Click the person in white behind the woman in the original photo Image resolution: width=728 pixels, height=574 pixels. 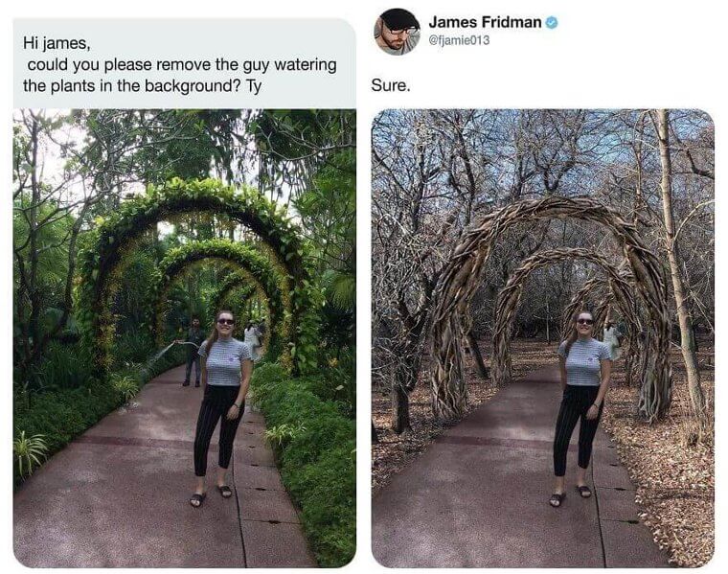coord(251,341)
